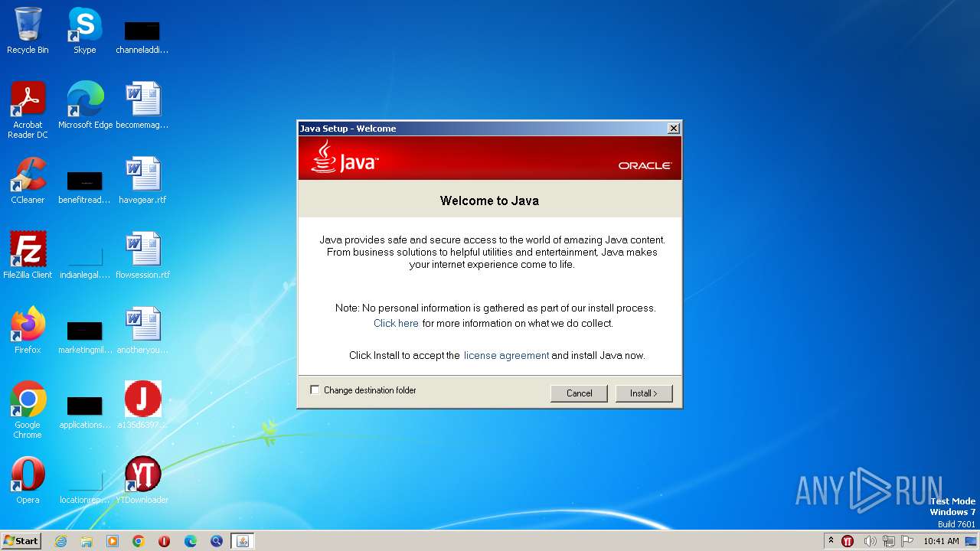
Task: Click the network tray icon
Action: click(x=888, y=541)
